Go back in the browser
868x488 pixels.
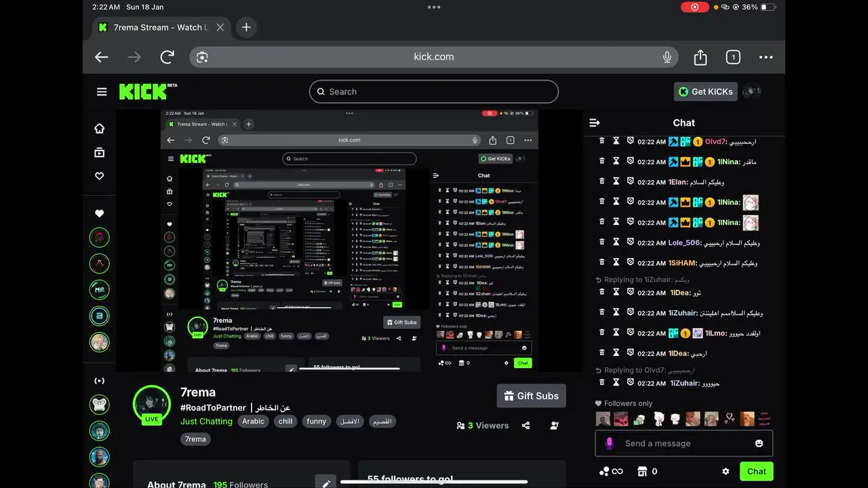pyautogui.click(x=102, y=57)
